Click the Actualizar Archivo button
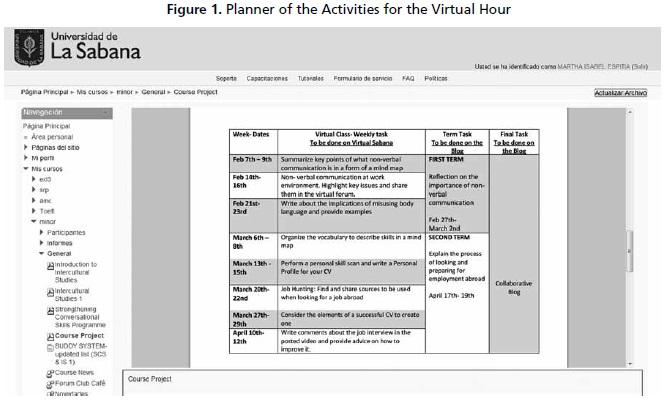 pyautogui.click(x=620, y=92)
